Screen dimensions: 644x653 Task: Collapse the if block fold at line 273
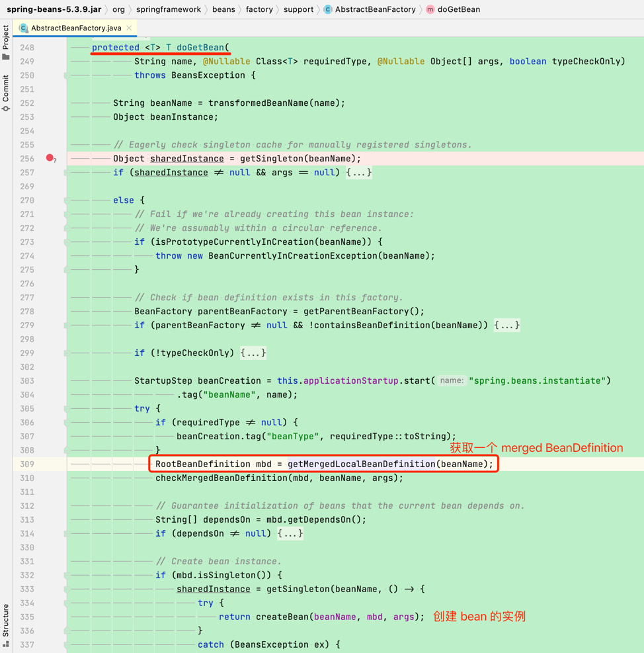(65, 242)
